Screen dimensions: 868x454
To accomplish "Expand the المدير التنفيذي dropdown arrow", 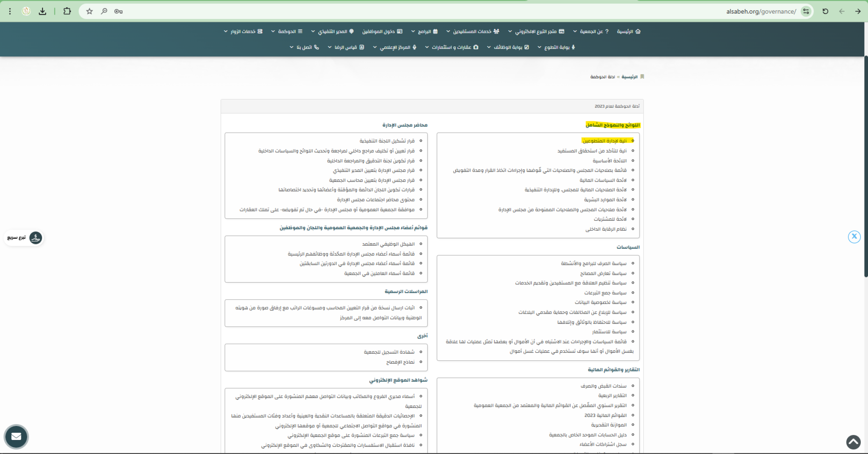I will 313,31.
